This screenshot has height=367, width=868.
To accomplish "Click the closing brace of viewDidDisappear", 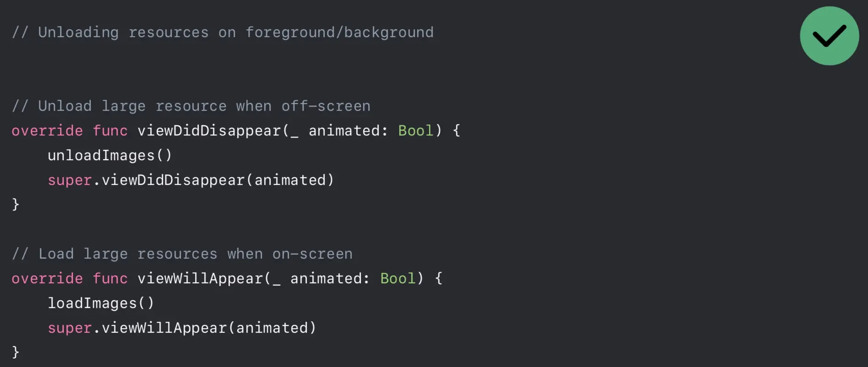I will (16, 204).
